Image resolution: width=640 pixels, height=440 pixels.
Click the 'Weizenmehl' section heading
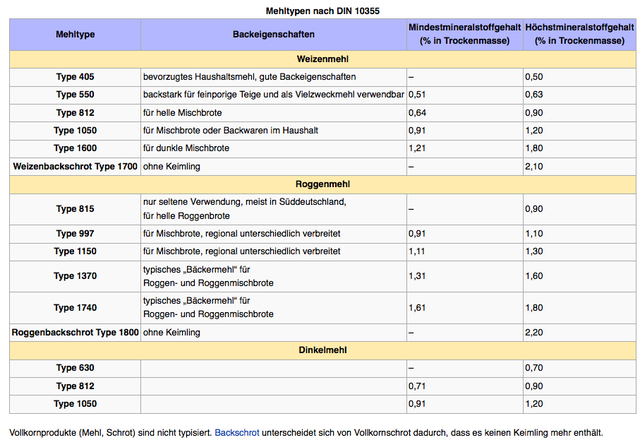(x=322, y=59)
